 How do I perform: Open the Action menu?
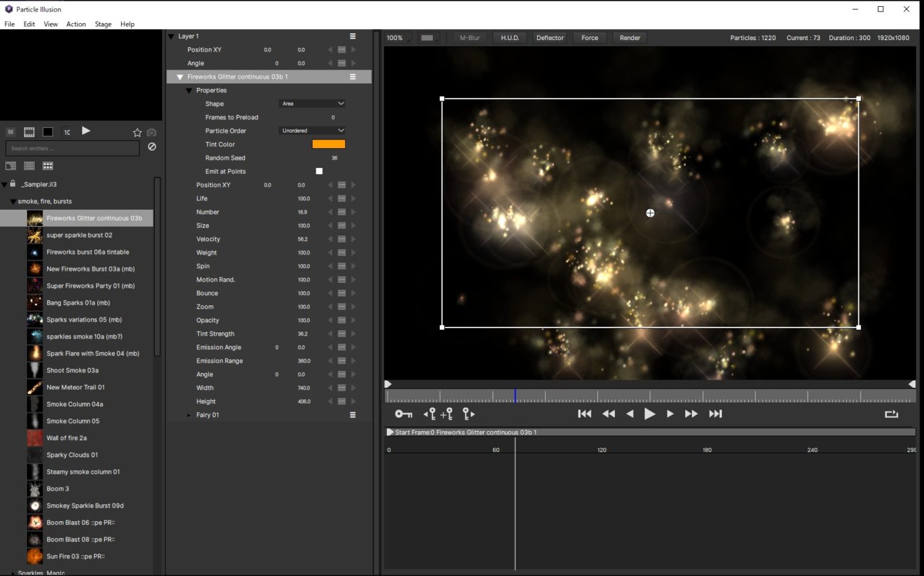click(76, 24)
